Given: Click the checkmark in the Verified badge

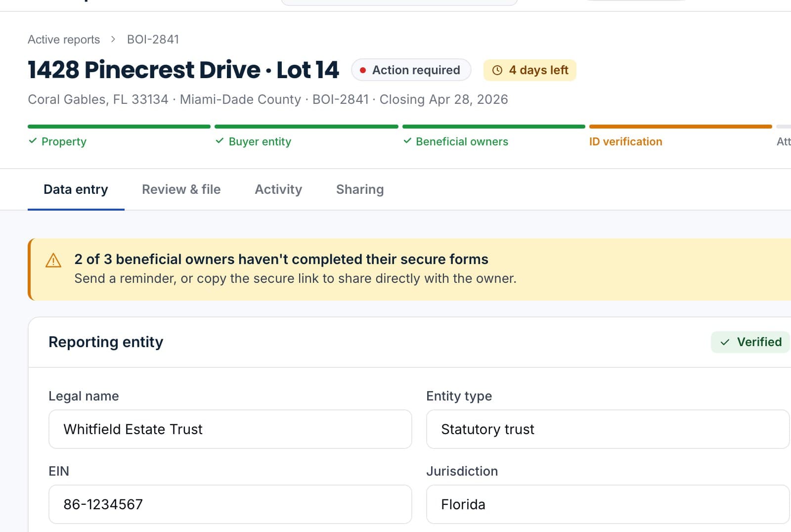Looking at the screenshot, I should [725, 342].
